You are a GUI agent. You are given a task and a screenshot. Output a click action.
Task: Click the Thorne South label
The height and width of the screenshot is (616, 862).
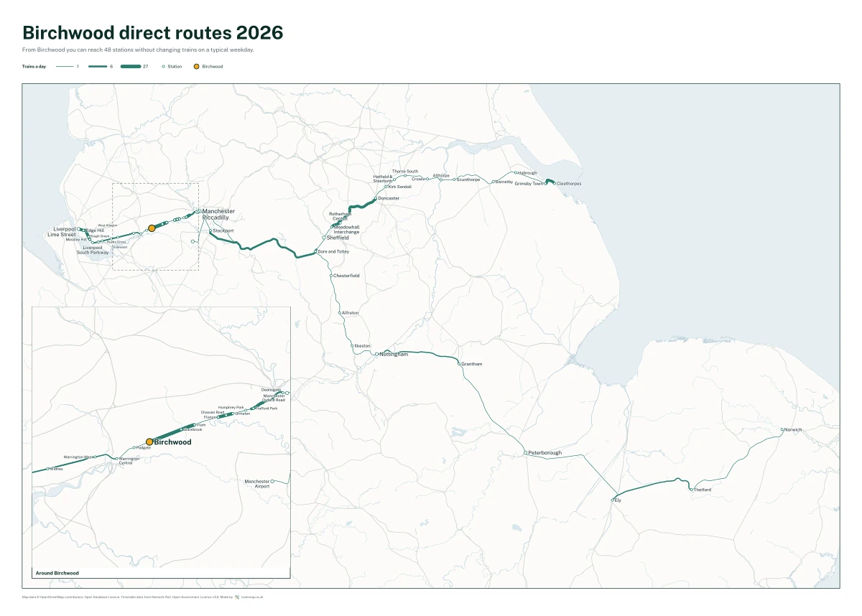(405, 172)
